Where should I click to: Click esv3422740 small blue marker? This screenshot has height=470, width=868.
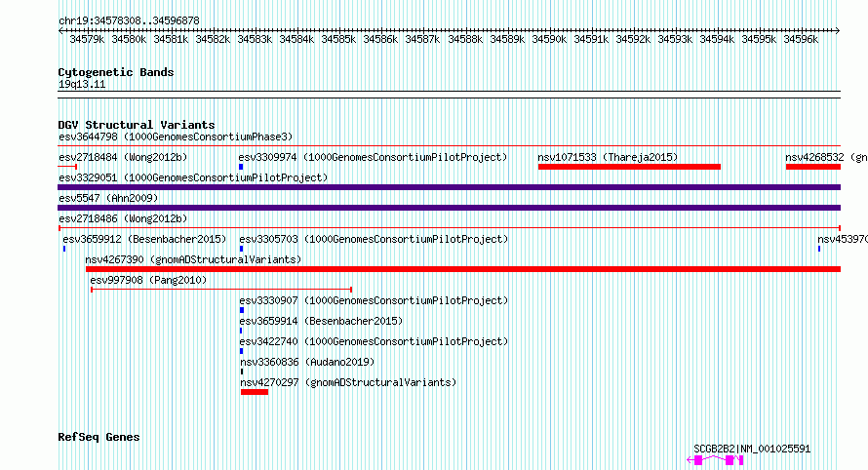(x=241, y=351)
